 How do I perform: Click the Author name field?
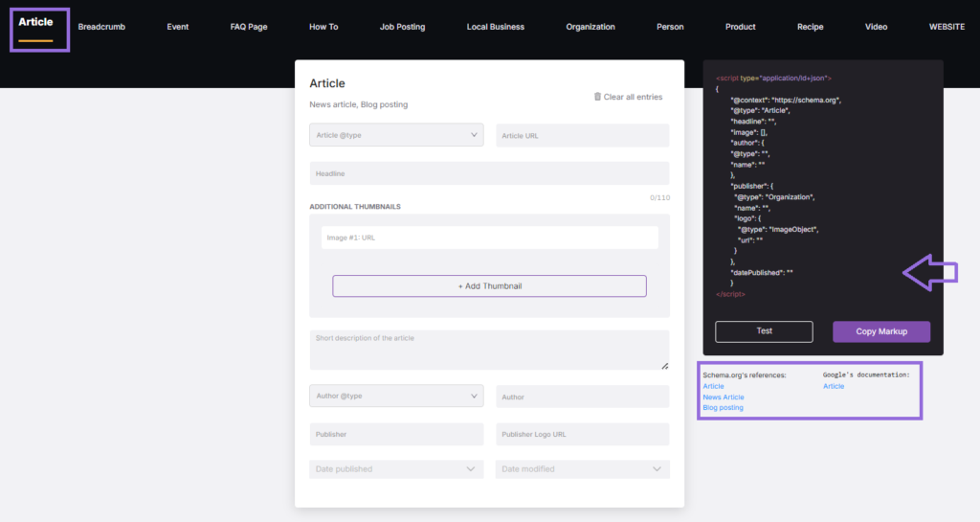pos(583,397)
